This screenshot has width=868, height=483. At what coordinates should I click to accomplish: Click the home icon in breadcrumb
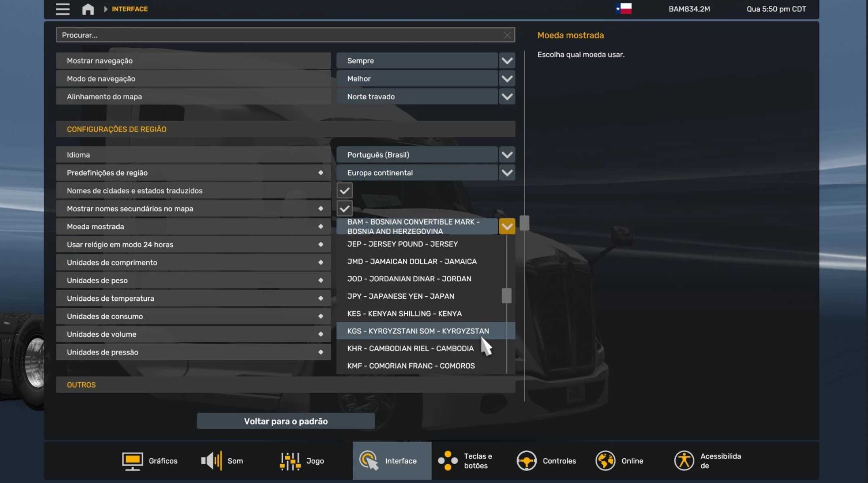(x=88, y=9)
